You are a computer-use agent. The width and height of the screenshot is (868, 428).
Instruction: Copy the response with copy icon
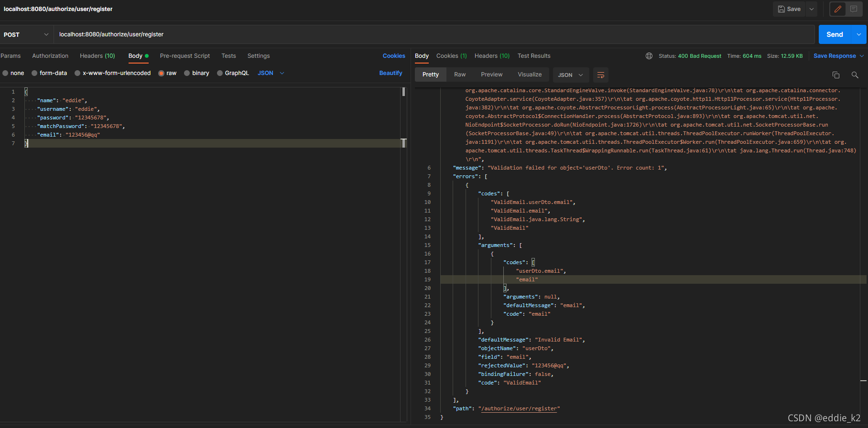pos(836,75)
